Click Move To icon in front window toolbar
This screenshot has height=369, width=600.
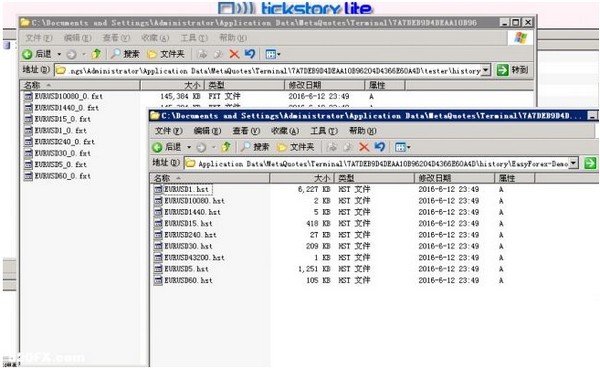click(x=333, y=147)
